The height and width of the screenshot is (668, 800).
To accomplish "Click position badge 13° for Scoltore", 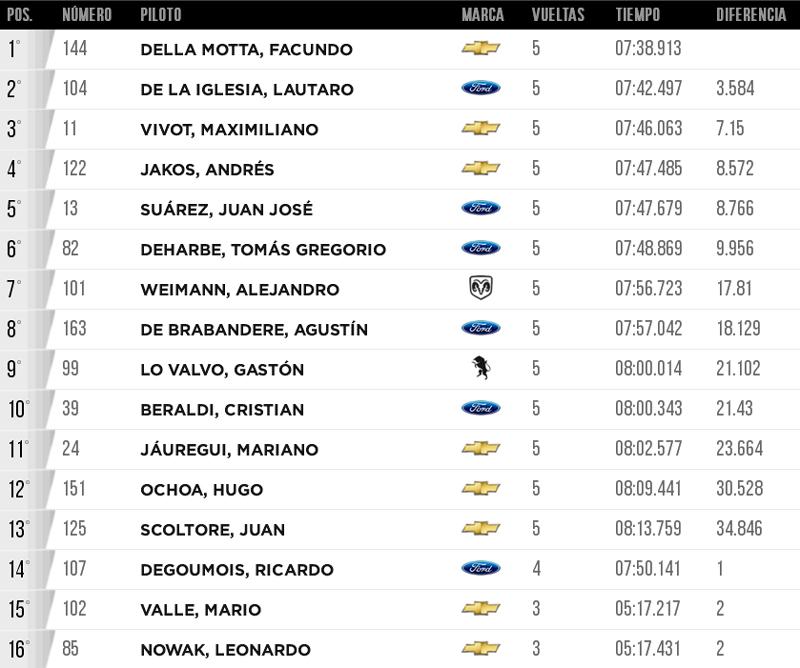I will 18,529.
